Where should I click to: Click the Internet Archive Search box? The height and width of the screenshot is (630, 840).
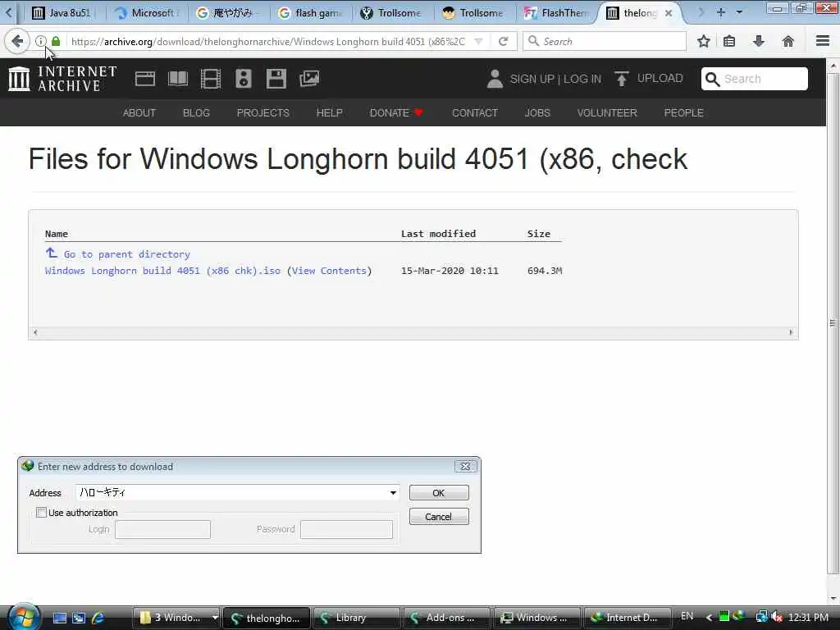[755, 79]
